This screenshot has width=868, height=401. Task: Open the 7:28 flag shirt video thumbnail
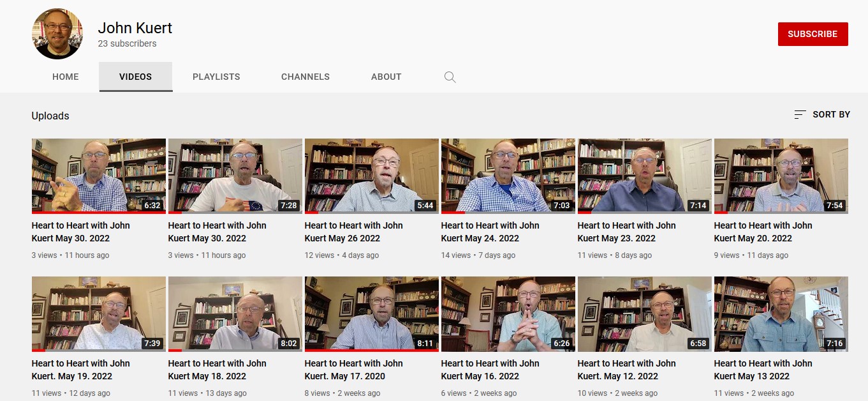(x=235, y=176)
